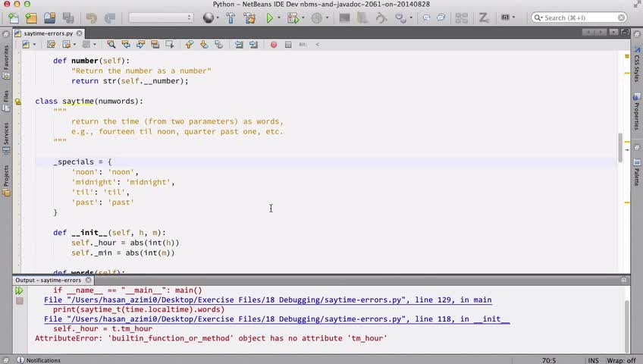The height and width of the screenshot is (364, 643).
Task: Clear the search field with its X button
Action: [x=621, y=17]
